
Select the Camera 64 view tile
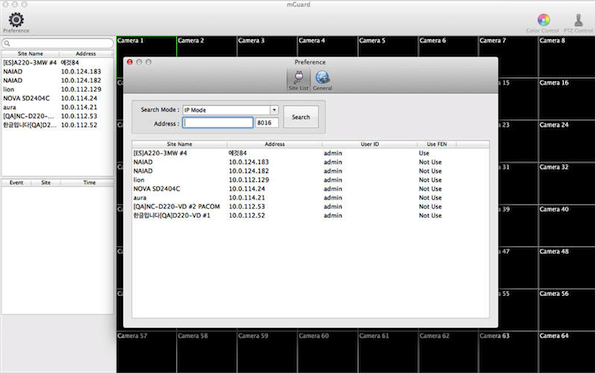(567, 352)
